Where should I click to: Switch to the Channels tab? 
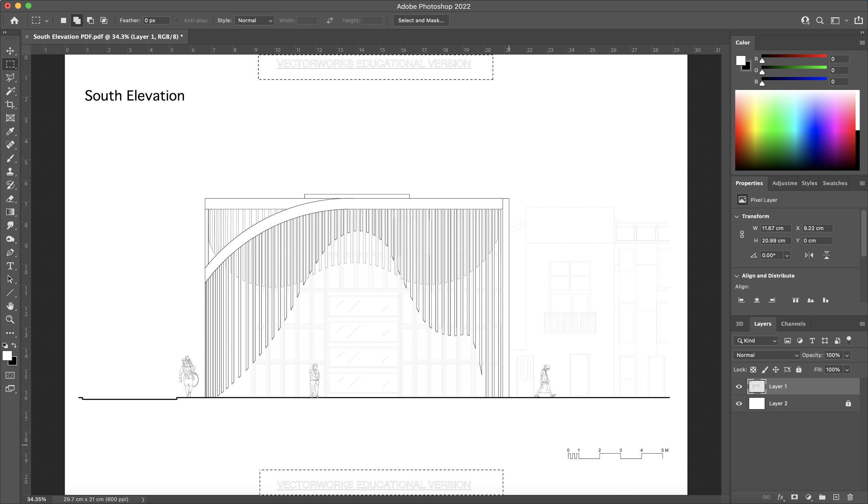pyautogui.click(x=792, y=323)
